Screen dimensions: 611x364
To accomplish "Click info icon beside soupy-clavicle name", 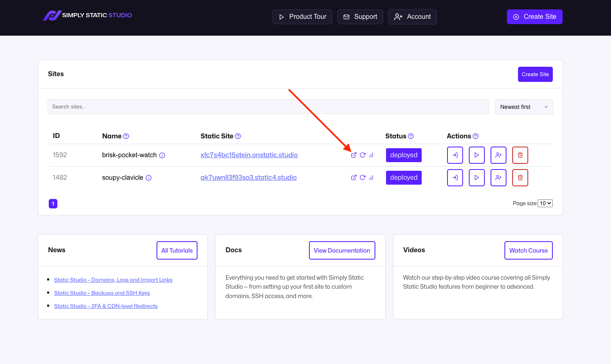I will (x=149, y=178).
